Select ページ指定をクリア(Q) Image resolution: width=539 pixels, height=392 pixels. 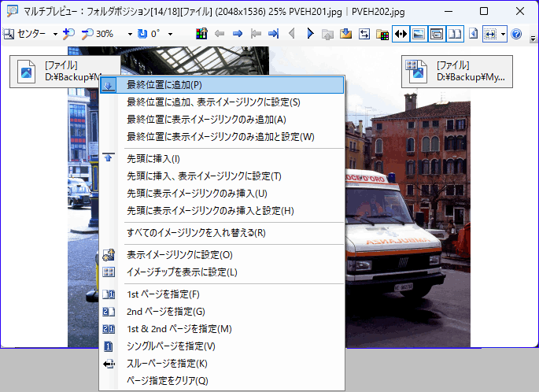click(x=222, y=381)
